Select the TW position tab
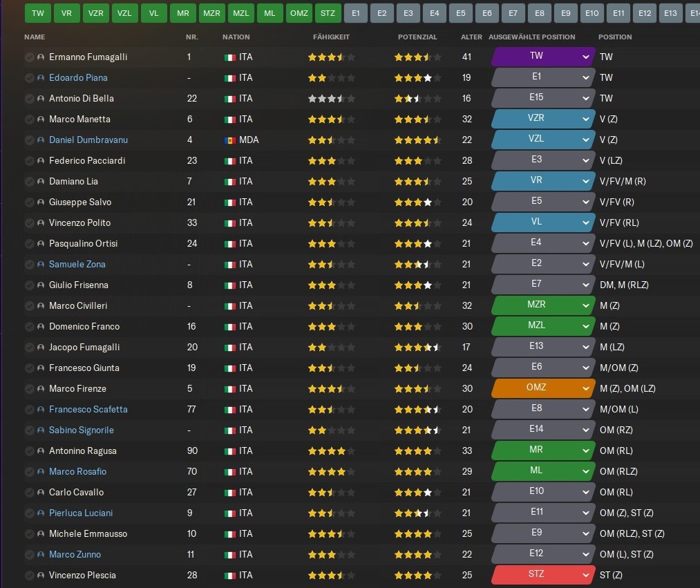This screenshot has height=588, width=700. [x=38, y=13]
